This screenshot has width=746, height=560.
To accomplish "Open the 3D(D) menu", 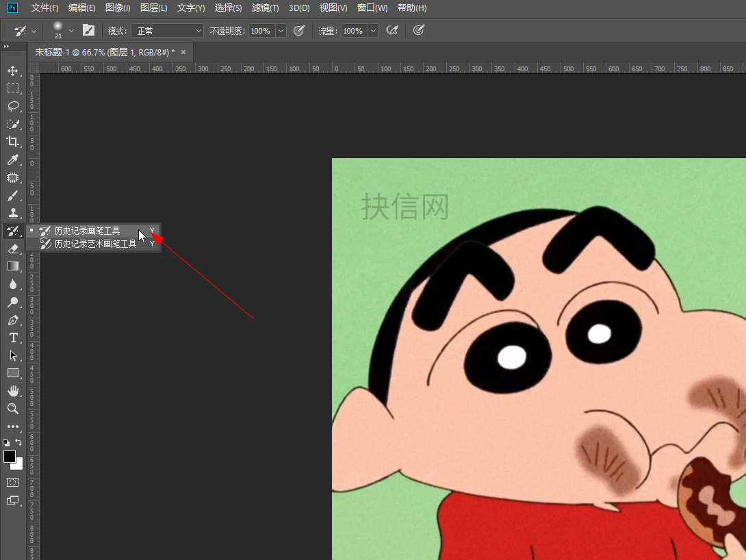I will click(299, 8).
